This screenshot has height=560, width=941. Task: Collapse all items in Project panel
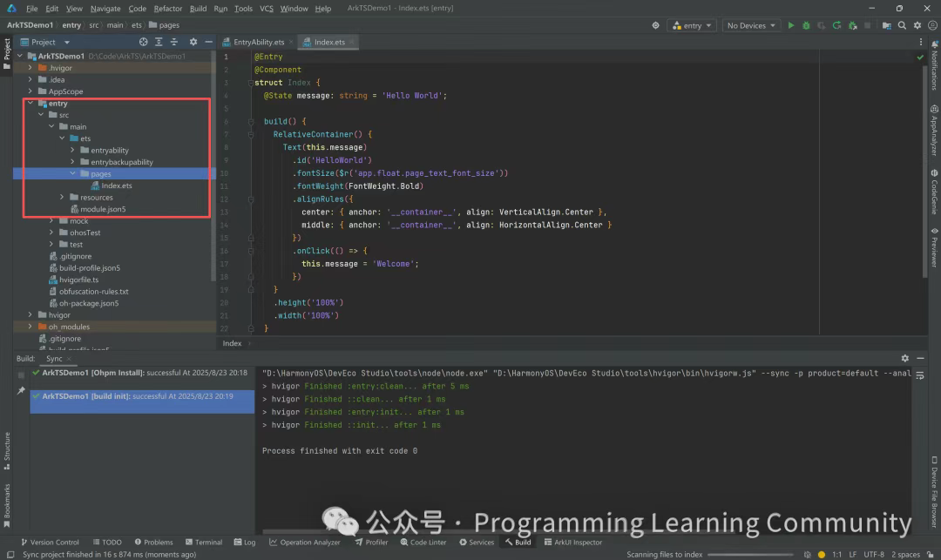(x=174, y=42)
